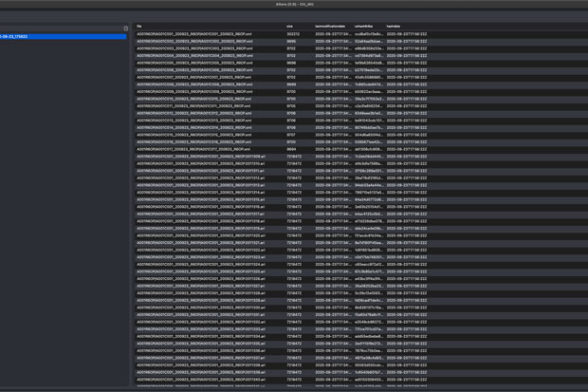Select the A001C006_200923_R6OP xml file row
This screenshot has width=588, height=392.
coord(361,70)
